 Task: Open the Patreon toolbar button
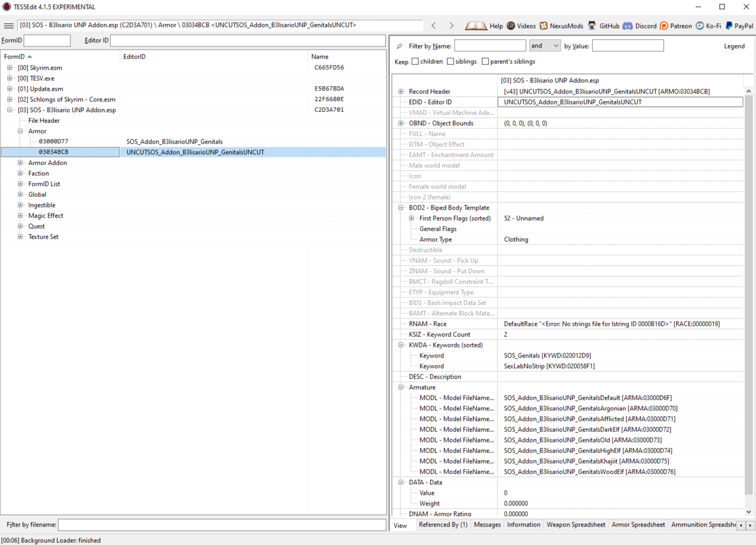(676, 26)
